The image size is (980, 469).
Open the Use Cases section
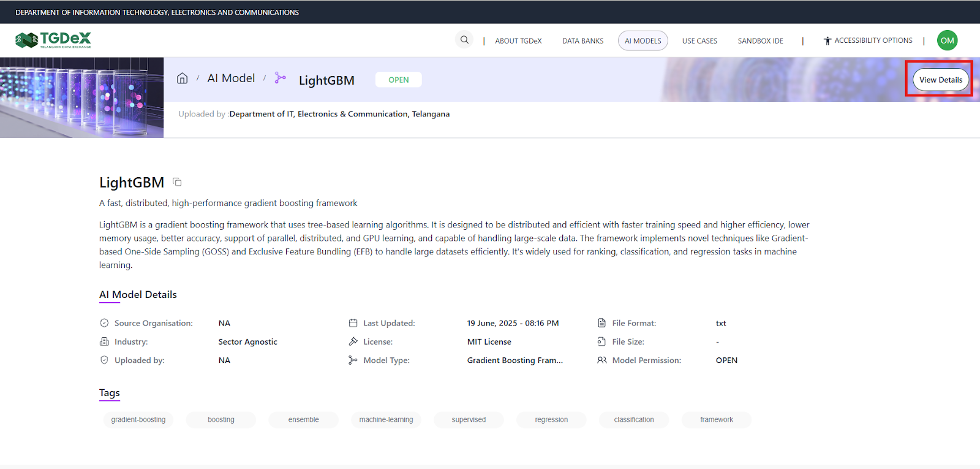point(699,41)
